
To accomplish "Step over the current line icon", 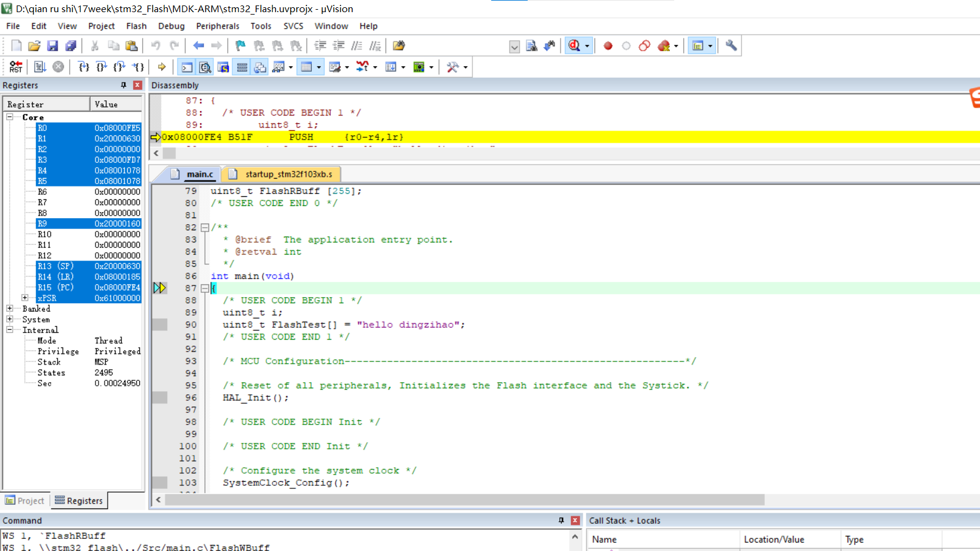I will 102,67.
